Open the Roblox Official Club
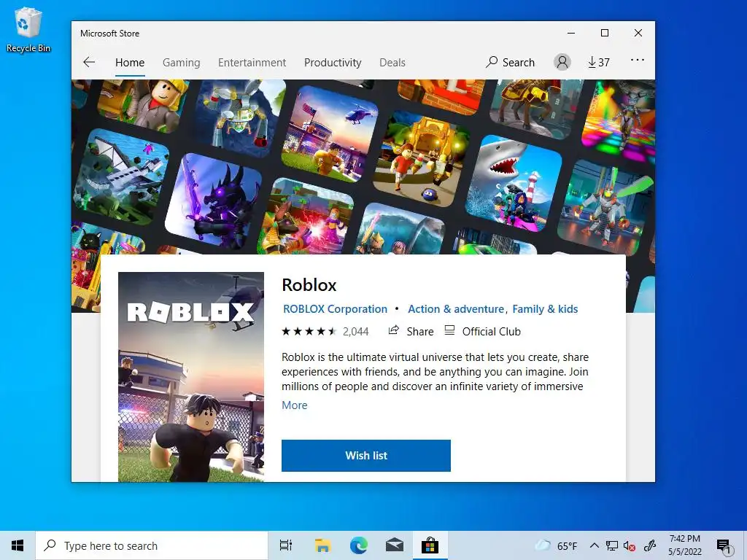This screenshot has width=747, height=560. [482, 332]
